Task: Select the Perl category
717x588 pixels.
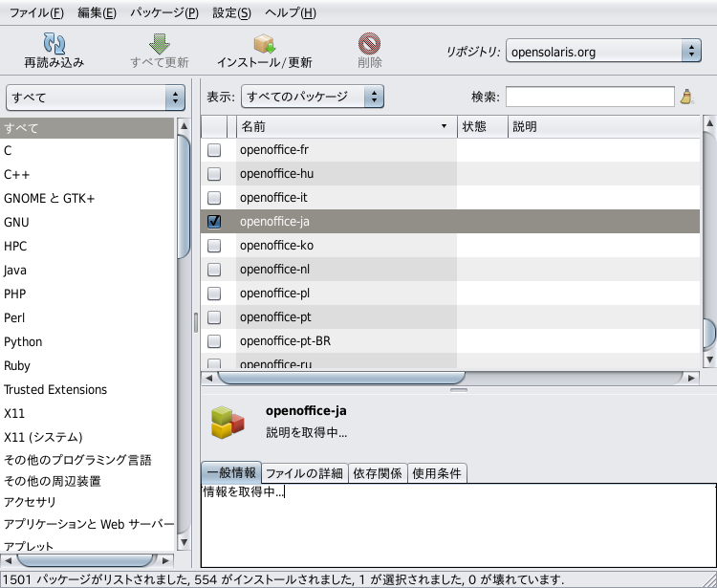Action: tap(87, 317)
